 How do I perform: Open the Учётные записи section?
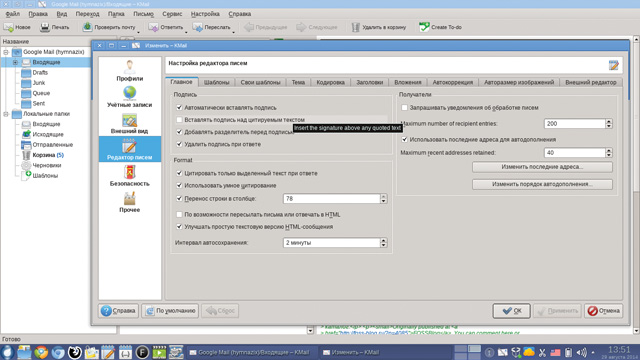point(129,97)
